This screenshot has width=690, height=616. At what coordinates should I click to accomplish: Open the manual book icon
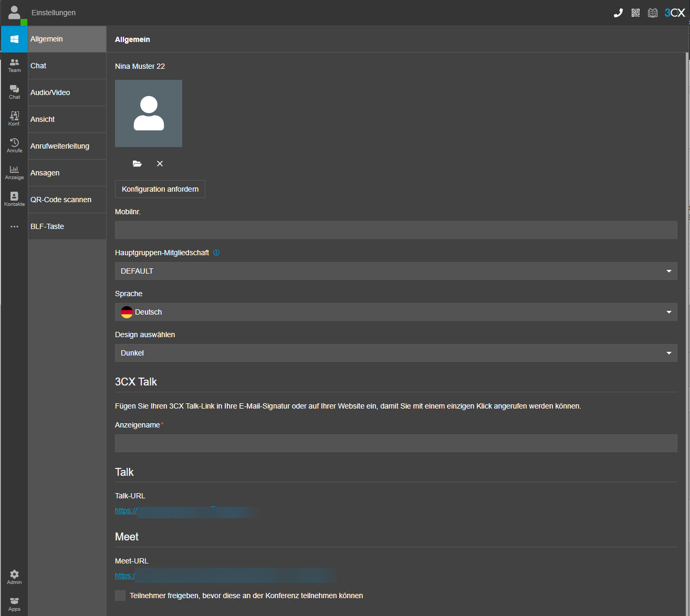[653, 13]
